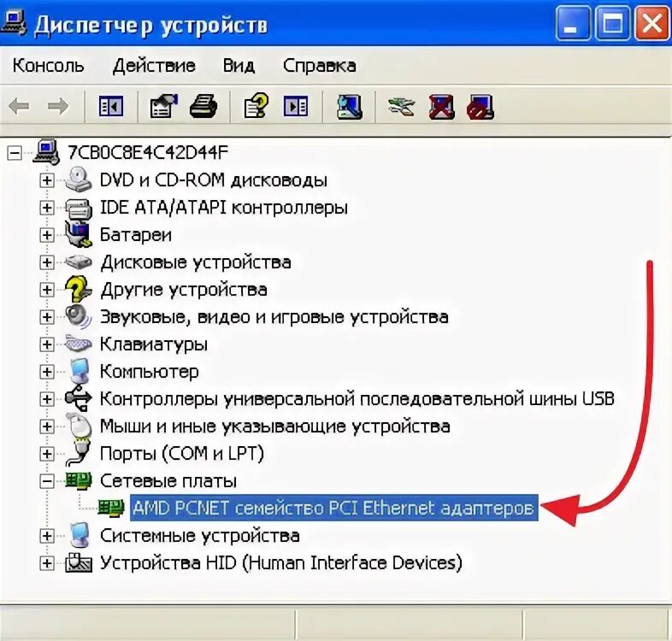672x641 pixels.
Task: Click the IDE controller icon
Action: coord(79,209)
